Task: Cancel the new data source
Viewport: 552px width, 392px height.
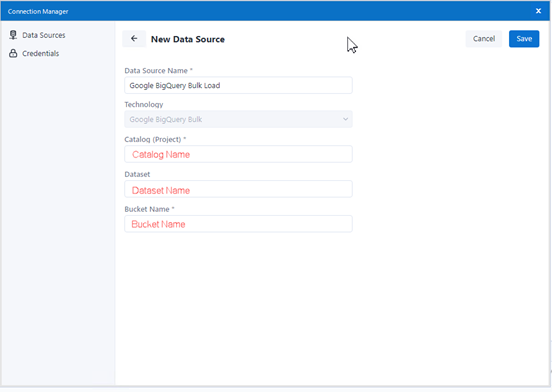Action: pyautogui.click(x=484, y=39)
